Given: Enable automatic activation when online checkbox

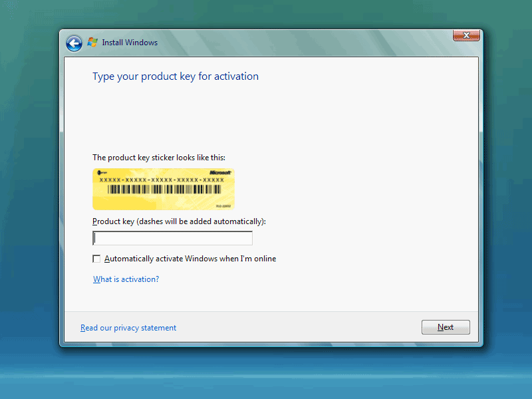Looking at the screenshot, I should tap(96, 259).
